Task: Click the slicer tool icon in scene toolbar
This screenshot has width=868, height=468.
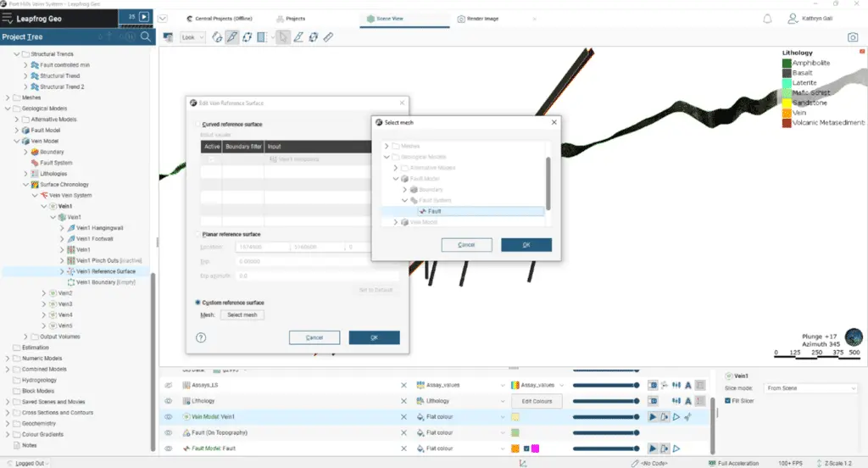Action: pos(262,37)
